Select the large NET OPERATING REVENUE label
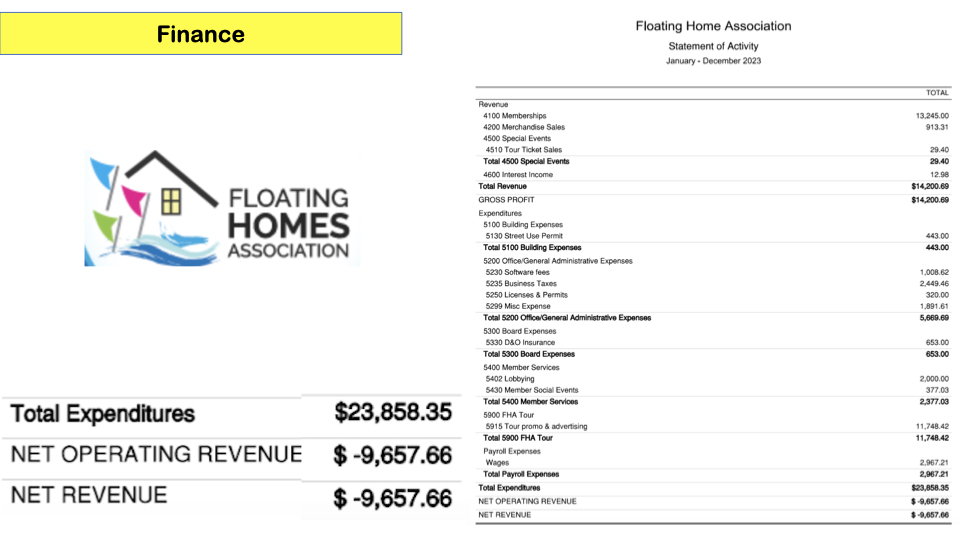 pos(156,454)
